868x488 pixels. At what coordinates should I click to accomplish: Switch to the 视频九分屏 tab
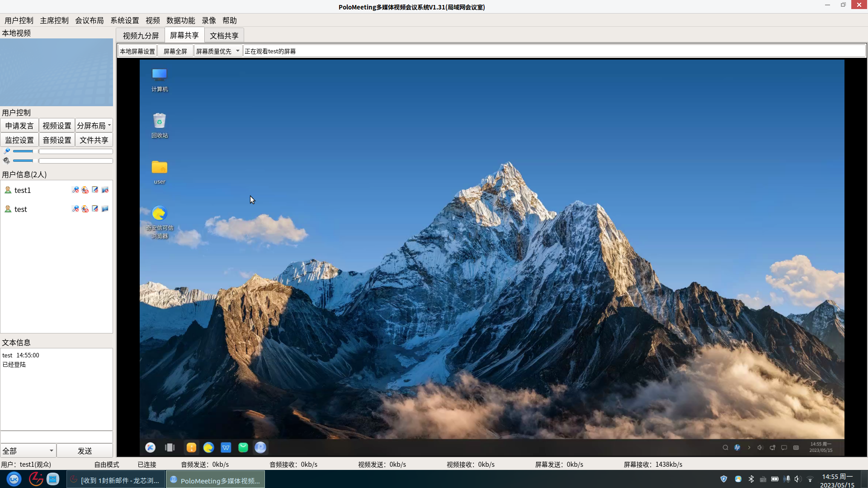(x=141, y=36)
